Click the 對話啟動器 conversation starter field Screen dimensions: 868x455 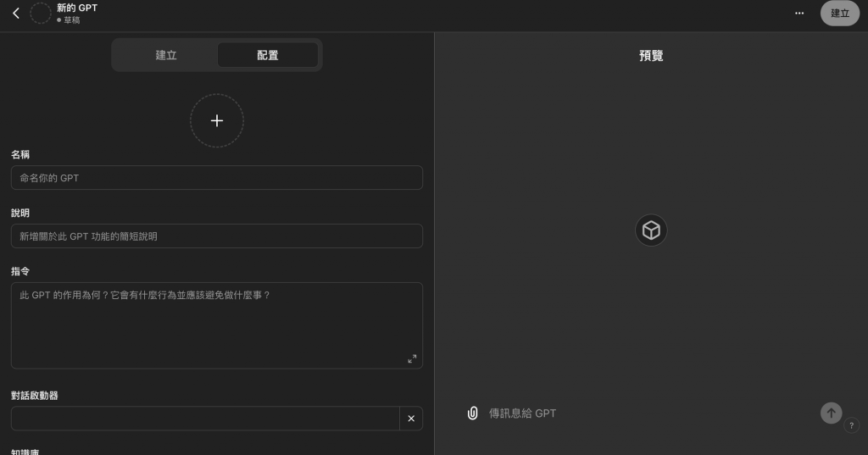click(x=205, y=419)
